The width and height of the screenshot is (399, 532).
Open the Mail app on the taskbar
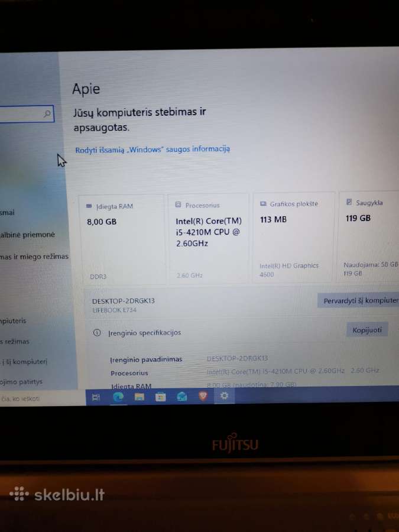[182, 396]
